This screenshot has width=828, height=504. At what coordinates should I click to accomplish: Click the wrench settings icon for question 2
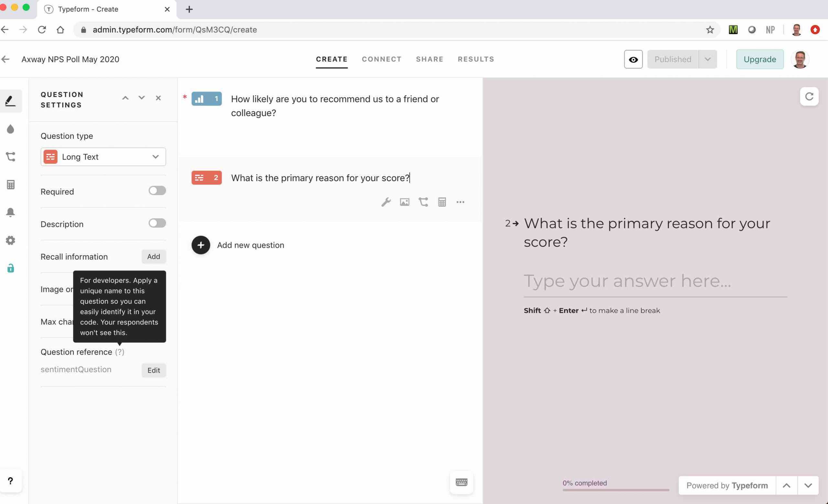click(386, 202)
